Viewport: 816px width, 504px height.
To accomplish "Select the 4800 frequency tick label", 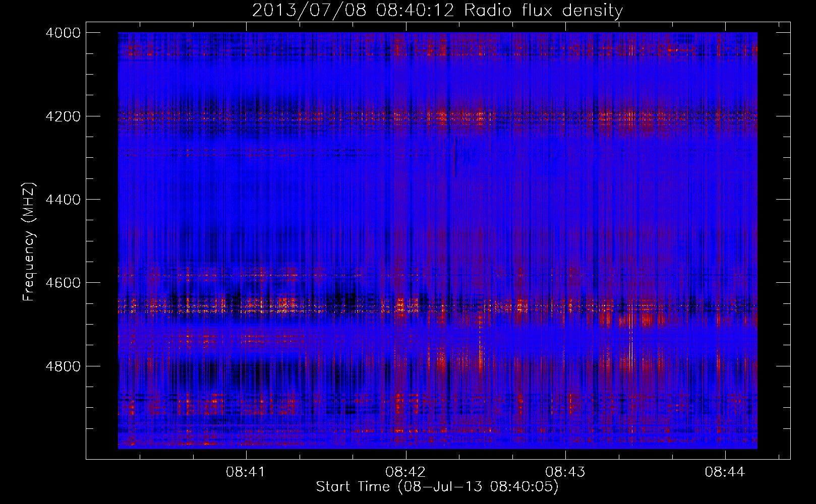I will point(63,366).
